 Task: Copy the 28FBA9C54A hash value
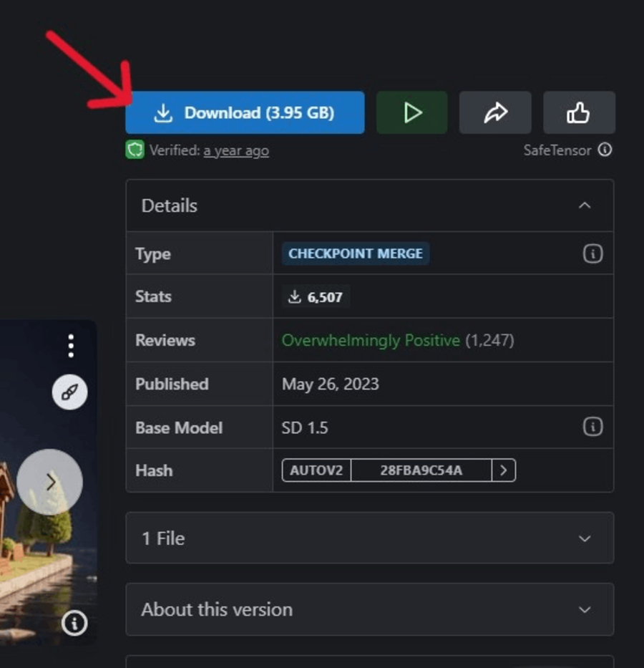pos(421,470)
